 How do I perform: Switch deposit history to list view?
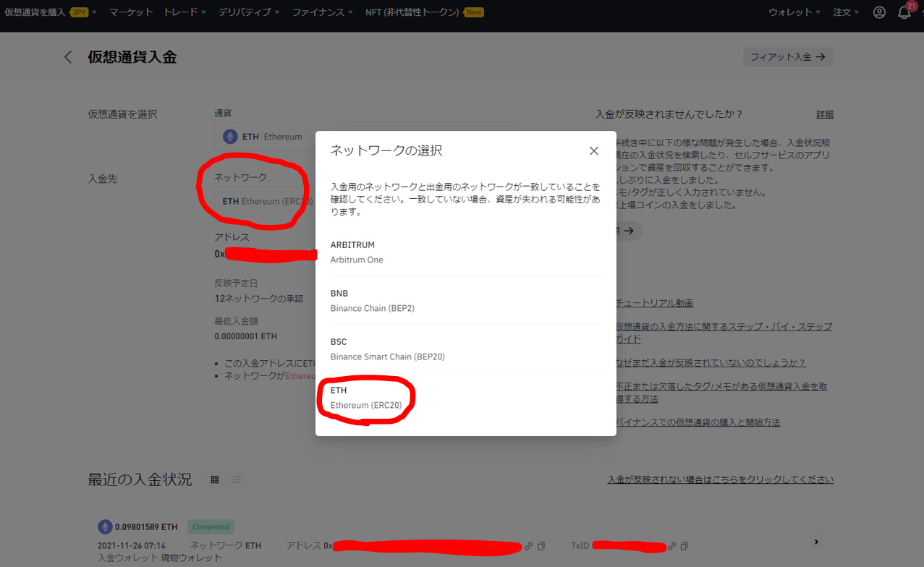[x=236, y=479]
